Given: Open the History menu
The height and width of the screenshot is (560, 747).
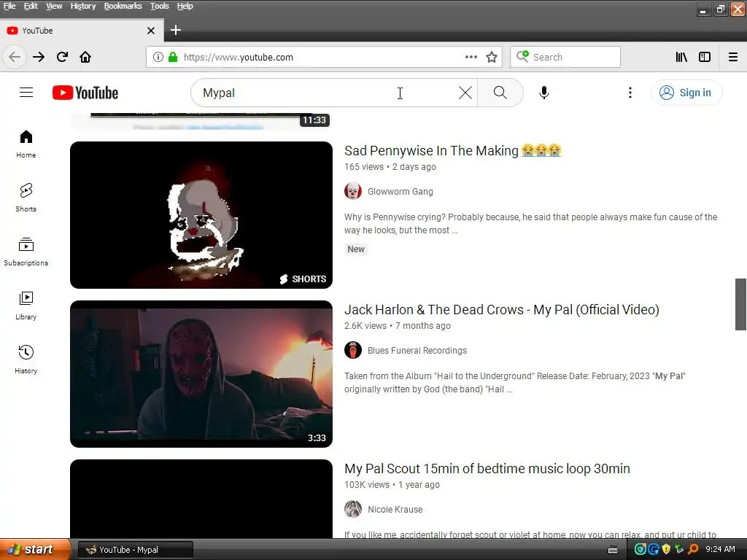Looking at the screenshot, I should click(83, 6).
